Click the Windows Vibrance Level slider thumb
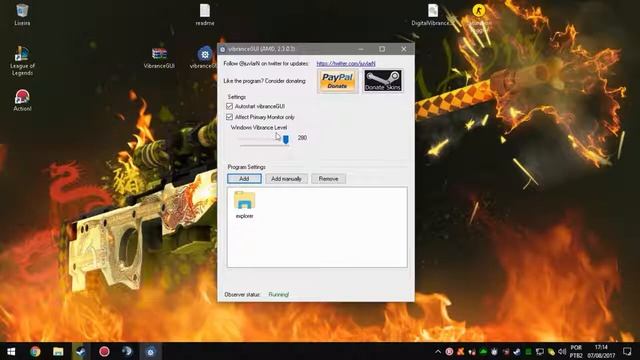This screenshot has width=640, height=360. (286, 140)
